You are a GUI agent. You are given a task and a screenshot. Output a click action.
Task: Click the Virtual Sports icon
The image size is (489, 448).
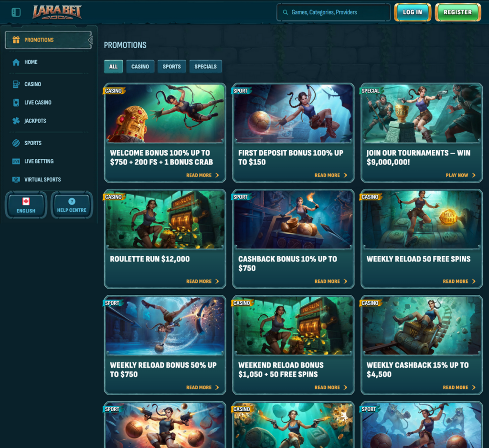coord(16,179)
